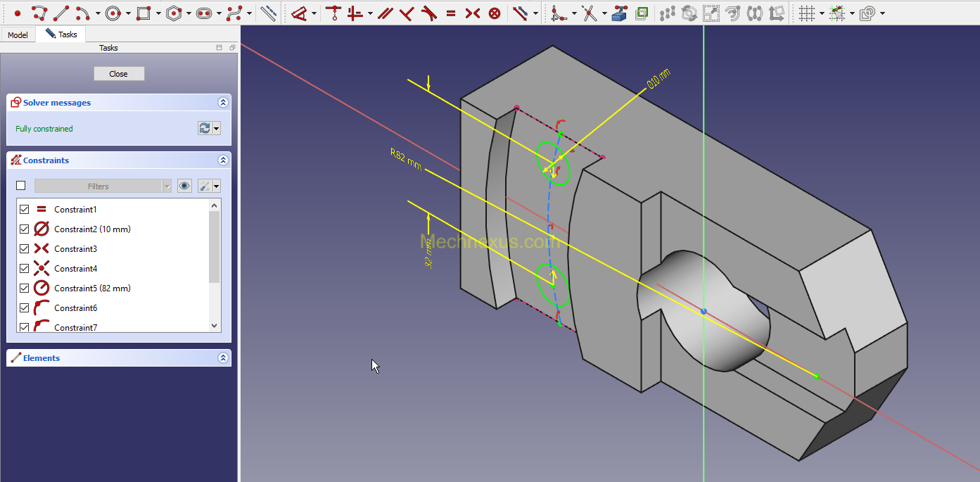Expand the Elements section
The image size is (980, 482).
click(x=223, y=358)
